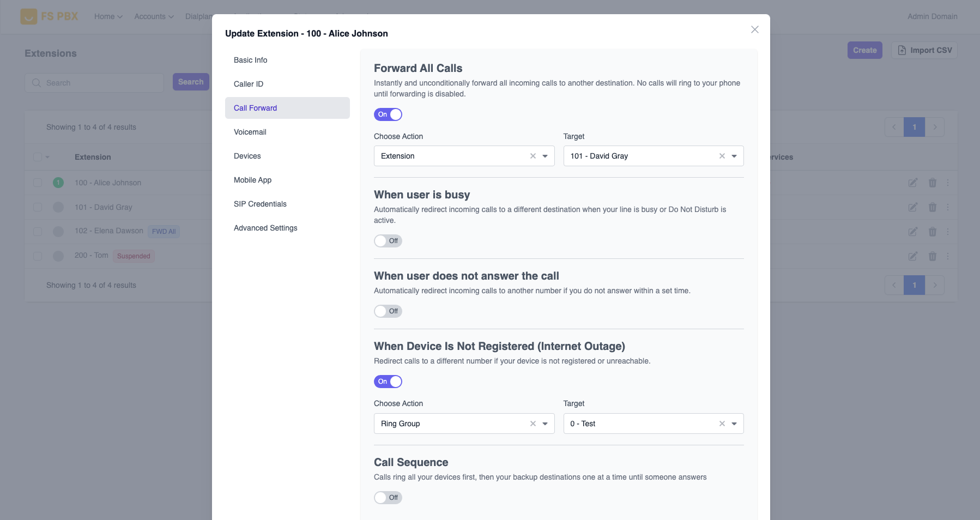Click the Create button
The width and height of the screenshot is (980, 520).
pos(864,50)
